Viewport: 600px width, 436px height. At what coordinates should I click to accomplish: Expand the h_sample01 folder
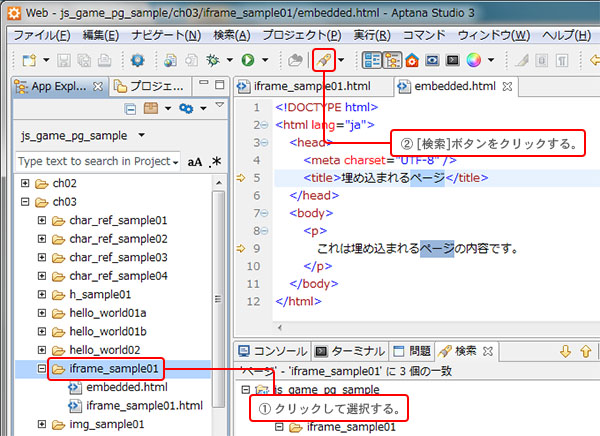[x=42, y=294]
